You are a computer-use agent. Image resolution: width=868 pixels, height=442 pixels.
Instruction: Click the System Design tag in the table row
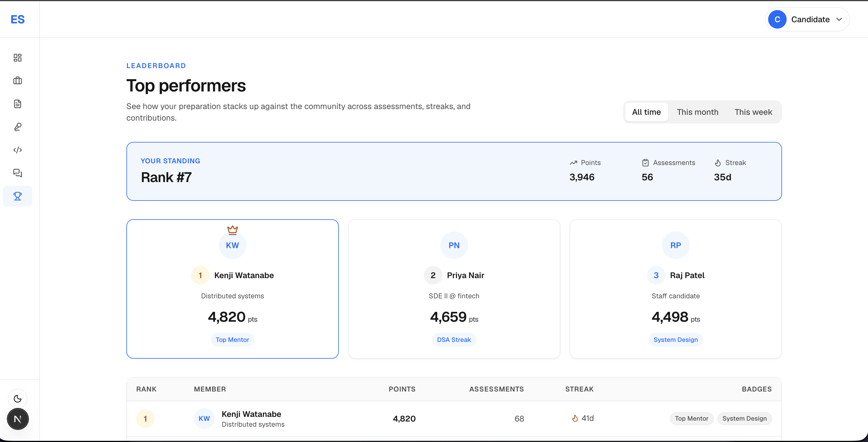tap(744, 418)
